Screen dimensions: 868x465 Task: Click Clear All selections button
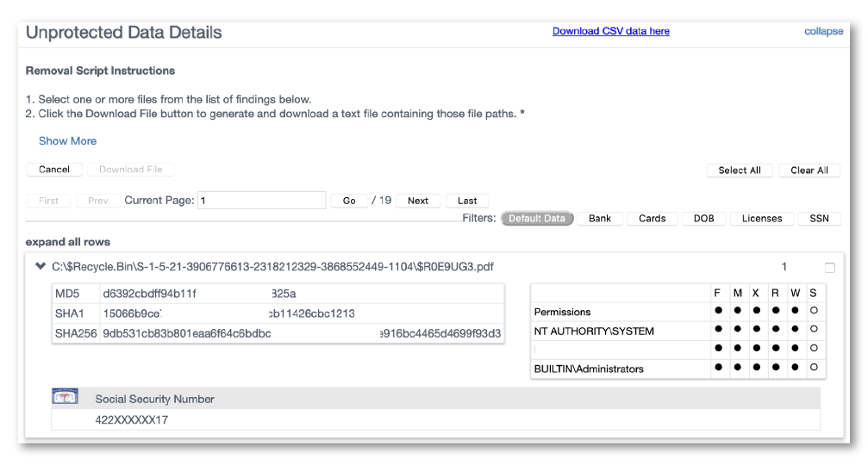tap(809, 170)
